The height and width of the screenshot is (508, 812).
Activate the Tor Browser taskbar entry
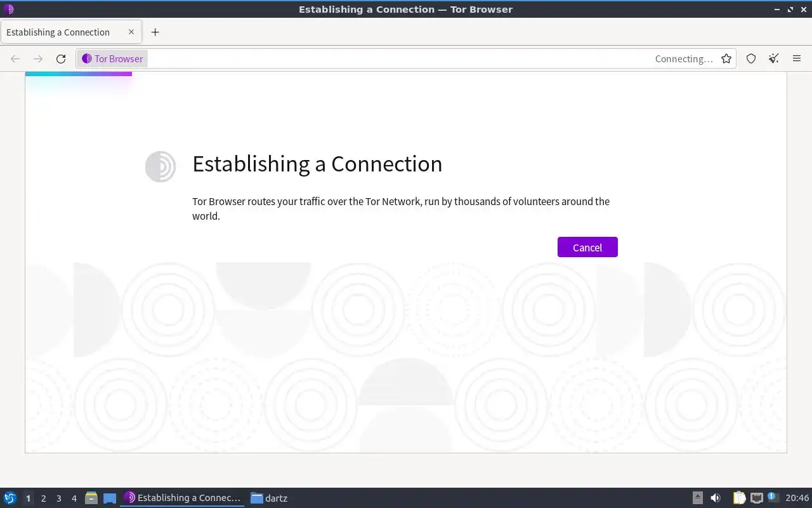[x=183, y=498]
